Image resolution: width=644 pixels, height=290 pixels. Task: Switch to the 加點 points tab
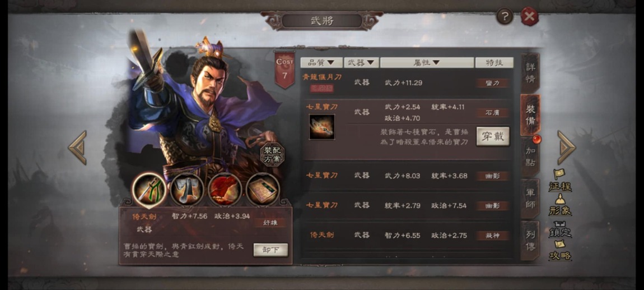[530, 156]
